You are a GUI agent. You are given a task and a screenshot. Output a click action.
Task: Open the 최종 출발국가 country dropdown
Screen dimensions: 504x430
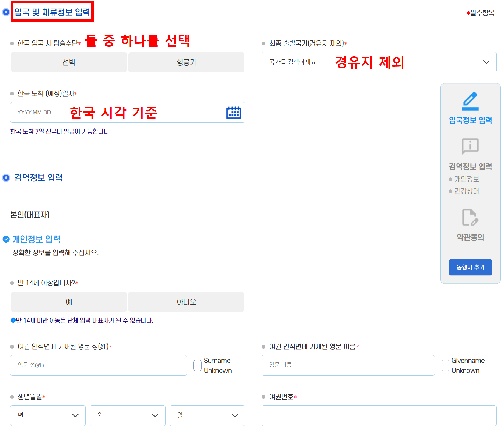click(x=379, y=62)
